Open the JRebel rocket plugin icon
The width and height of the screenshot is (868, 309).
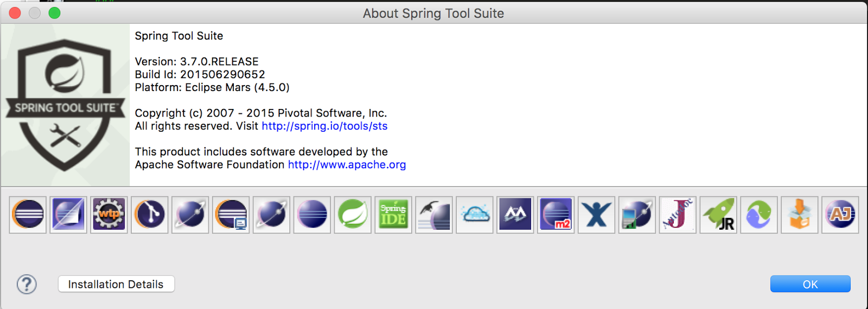[x=718, y=215]
